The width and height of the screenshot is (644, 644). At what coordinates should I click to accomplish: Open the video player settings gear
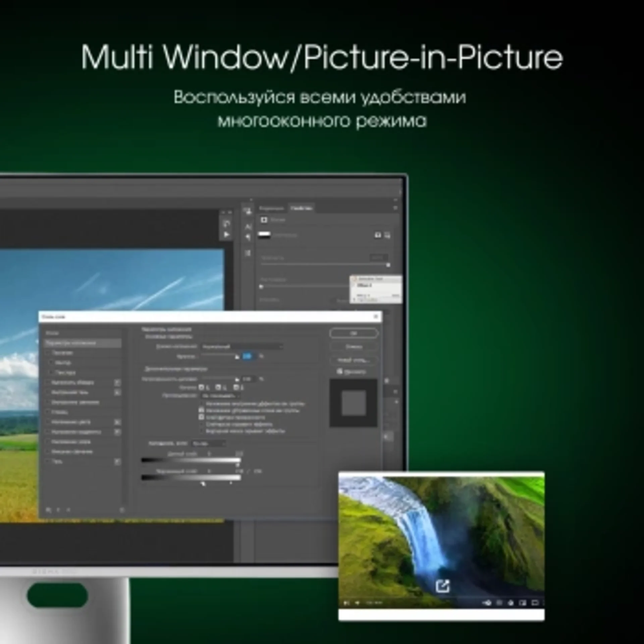coord(511,603)
